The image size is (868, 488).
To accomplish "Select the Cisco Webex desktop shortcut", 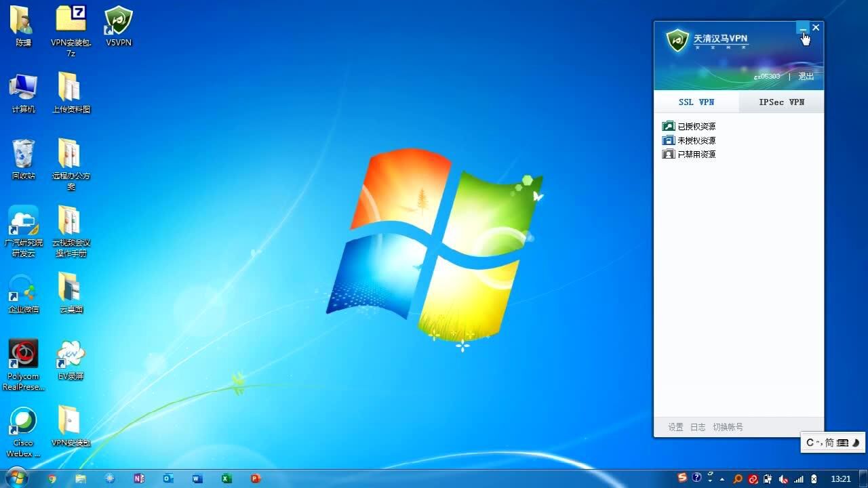I will coord(24,432).
